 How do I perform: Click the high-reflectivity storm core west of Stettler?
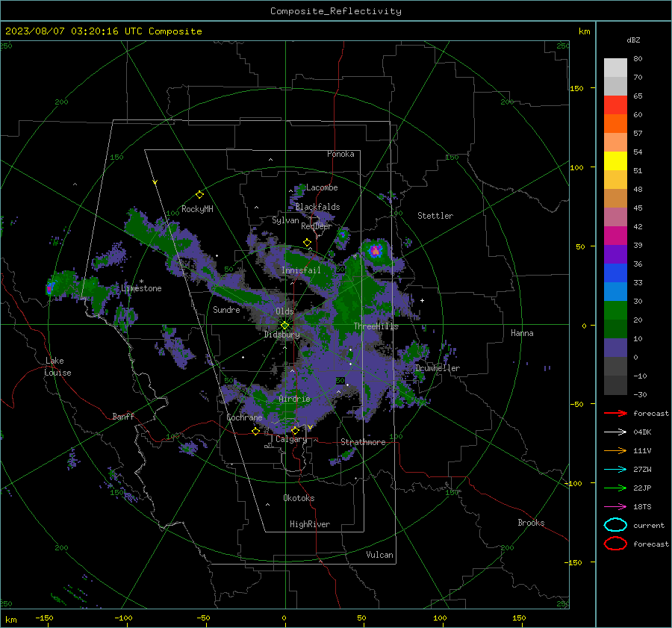[376, 251]
